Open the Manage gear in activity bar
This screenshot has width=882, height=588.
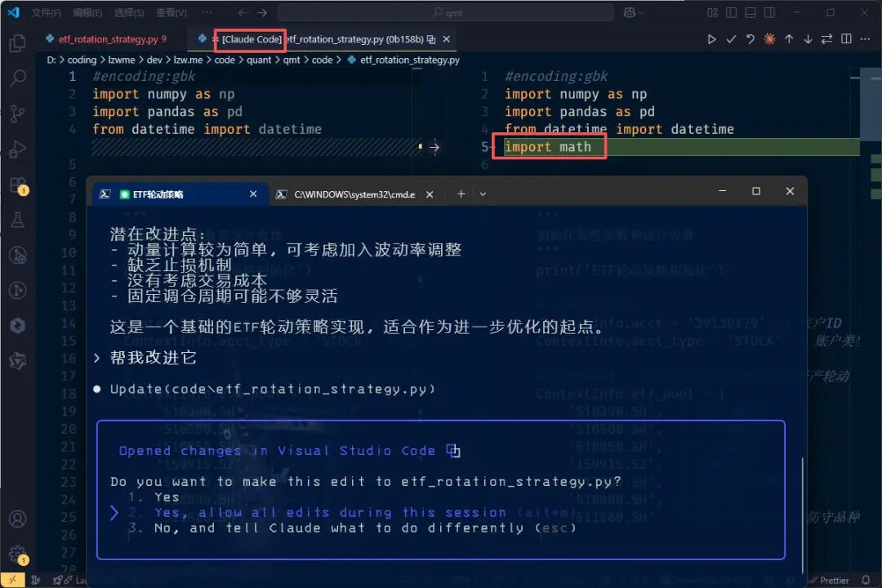pyautogui.click(x=17, y=554)
